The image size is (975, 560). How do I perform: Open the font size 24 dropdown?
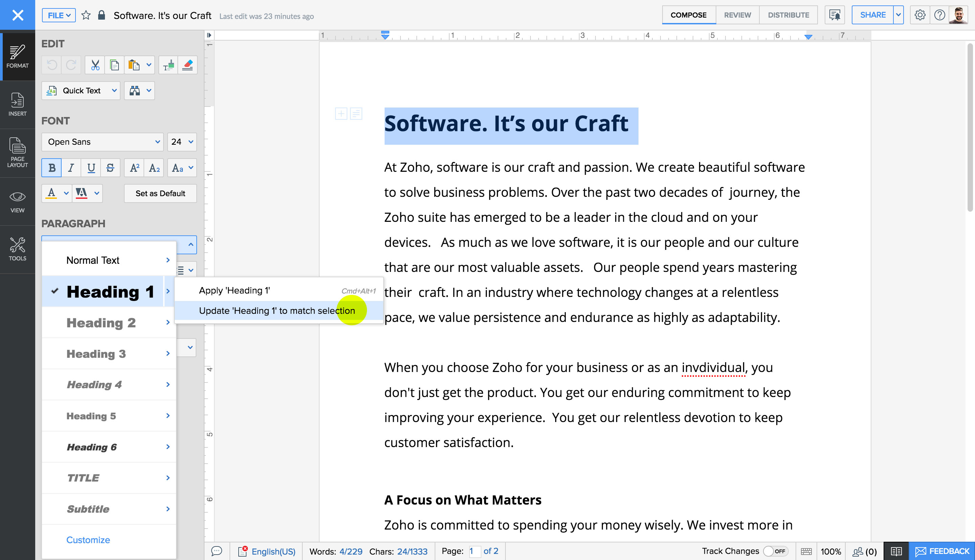182,142
